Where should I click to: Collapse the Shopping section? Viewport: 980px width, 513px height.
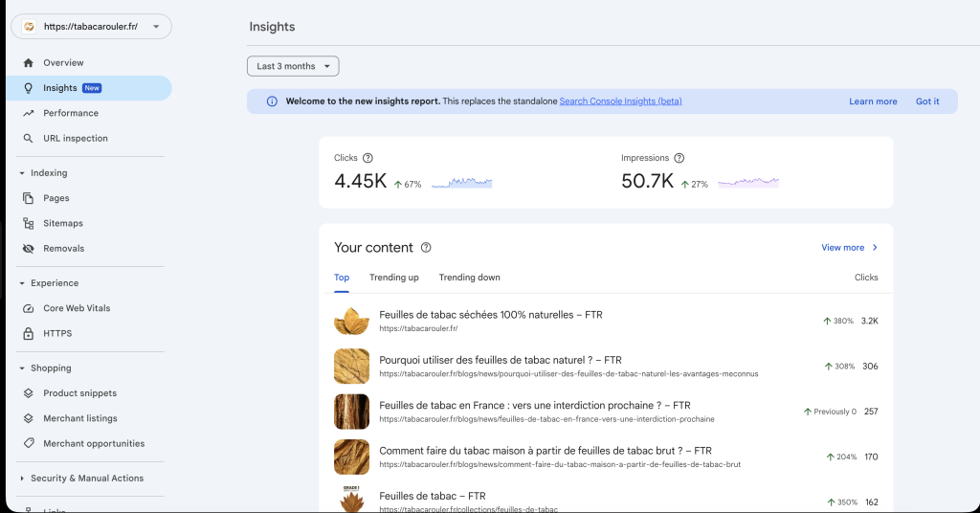[22, 368]
